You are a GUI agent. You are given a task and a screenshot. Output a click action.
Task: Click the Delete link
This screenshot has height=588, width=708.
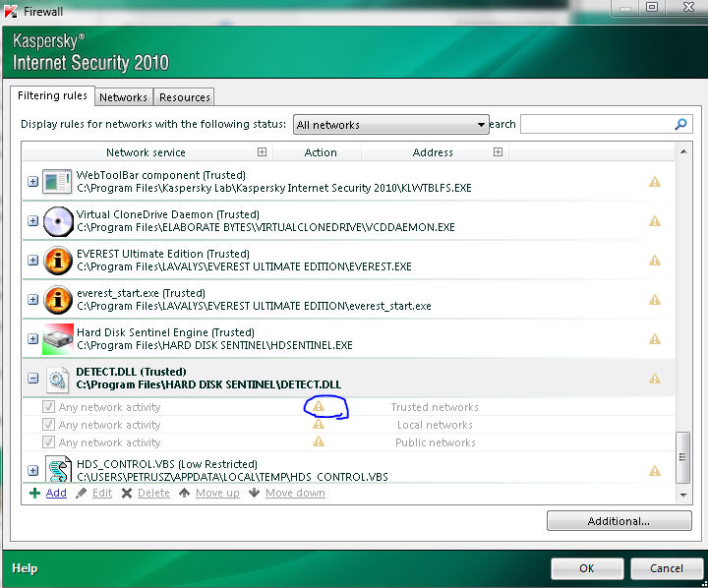pyautogui.click(x=153, y=493)
